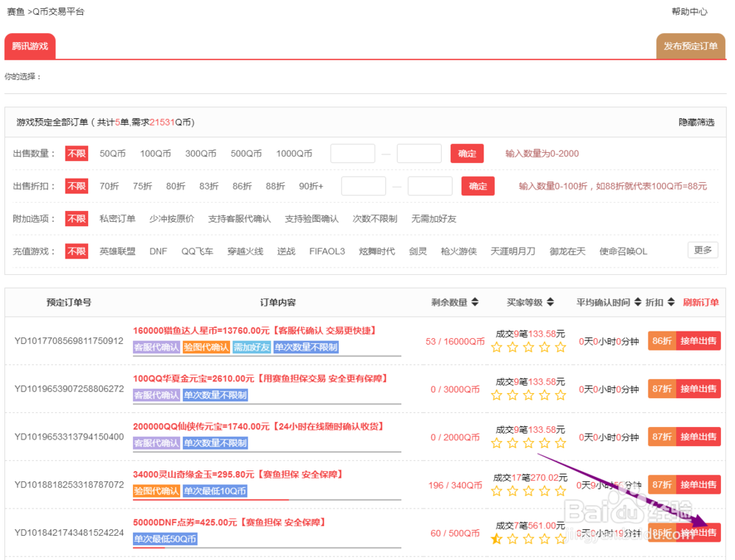Filter by 御龙在天 game
The image size is (735, 560).
tap(567, 251)
